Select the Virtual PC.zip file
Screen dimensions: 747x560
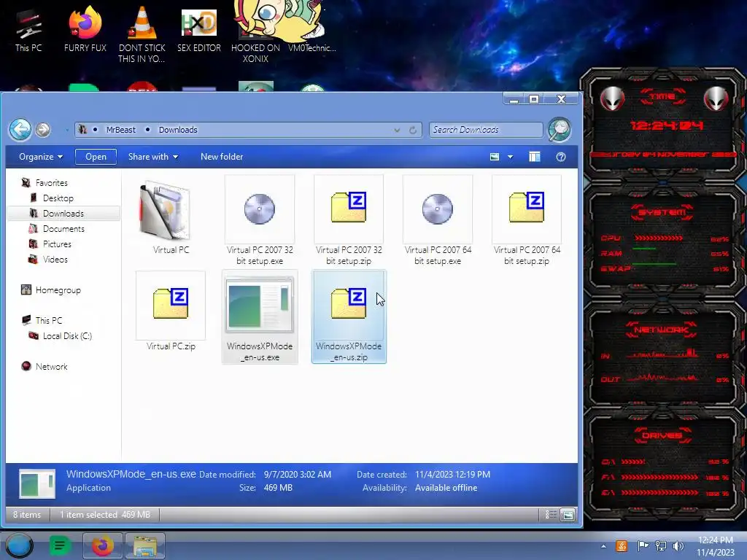coord(171,312)
